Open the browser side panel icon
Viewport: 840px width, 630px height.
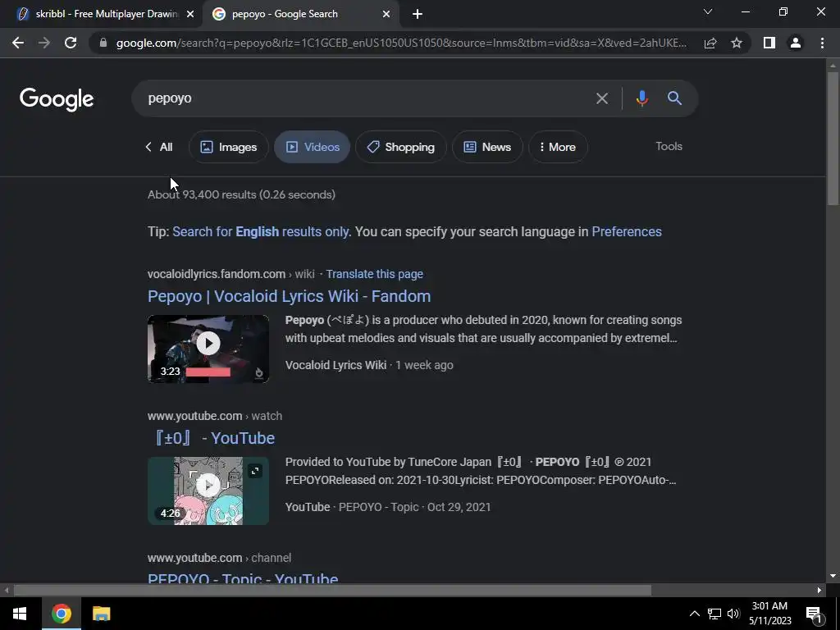(x=769, y=43)
